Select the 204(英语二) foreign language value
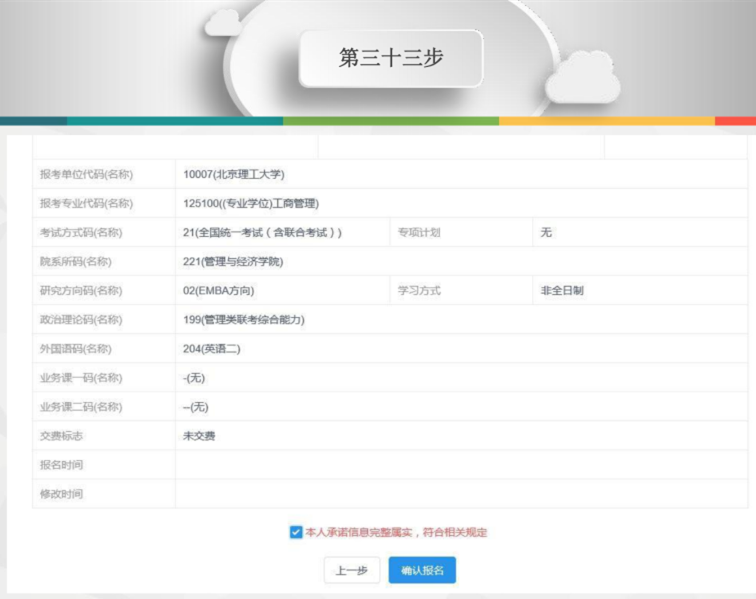The height and width of the screenshot is (599, 756). click(211, 348)
